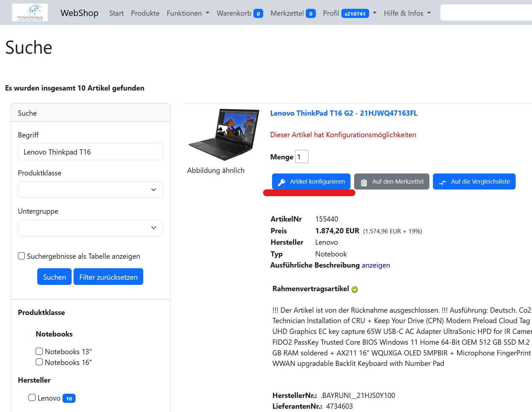Open Lenovo ThinkPad T16 G2 product link

click(344, 113)
